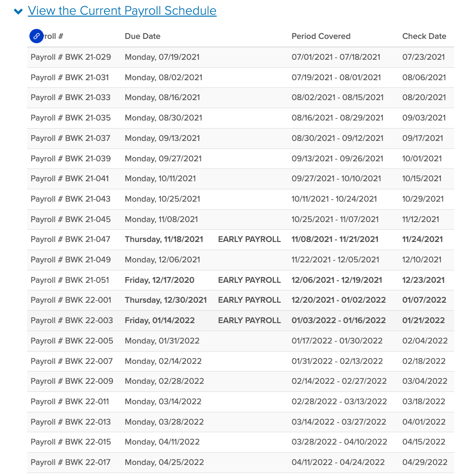Click EARLY PAYROLL in BWK 22-003 row
Image resolution: width=476 pixels, height=474 pixels.
click(249, 320)
